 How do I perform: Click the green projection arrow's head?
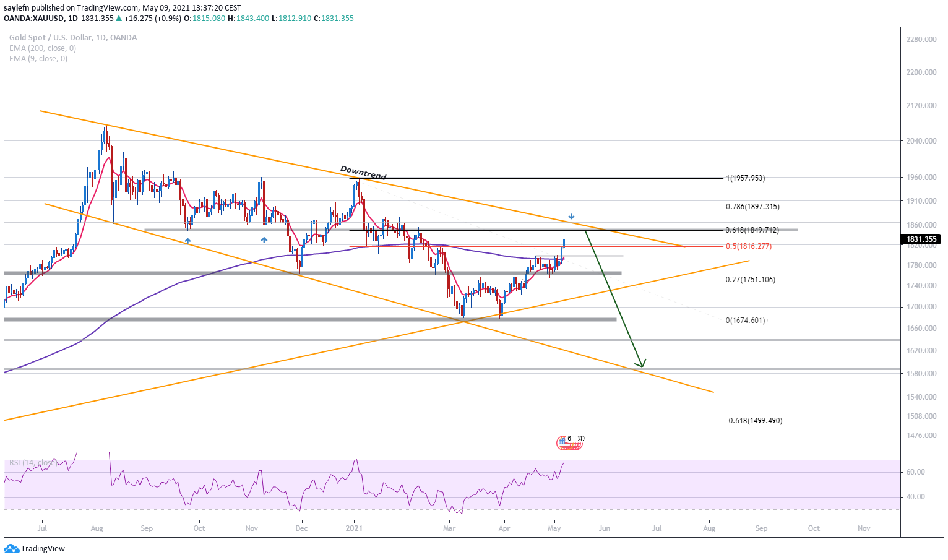point(641,363)
